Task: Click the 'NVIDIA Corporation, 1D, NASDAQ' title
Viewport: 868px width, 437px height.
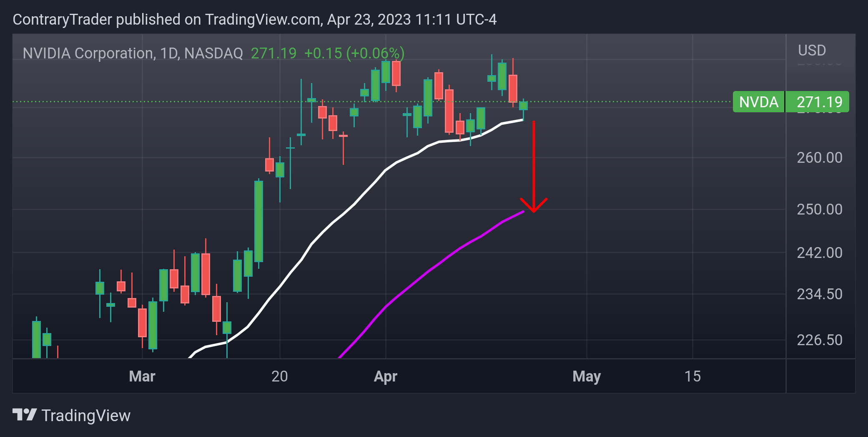Action: pyautogui.click(x=133, y=53)
